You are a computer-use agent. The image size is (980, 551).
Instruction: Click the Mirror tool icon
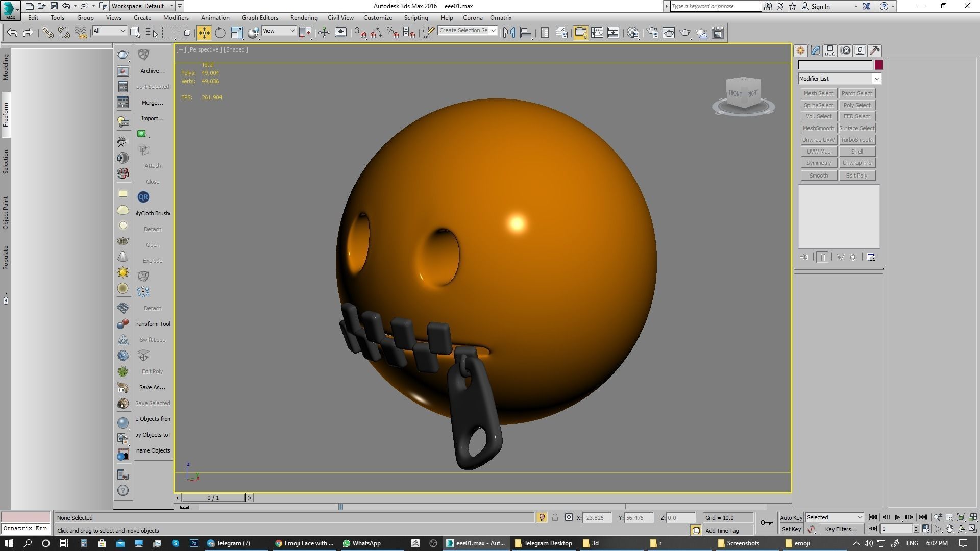tap(509, 33)
